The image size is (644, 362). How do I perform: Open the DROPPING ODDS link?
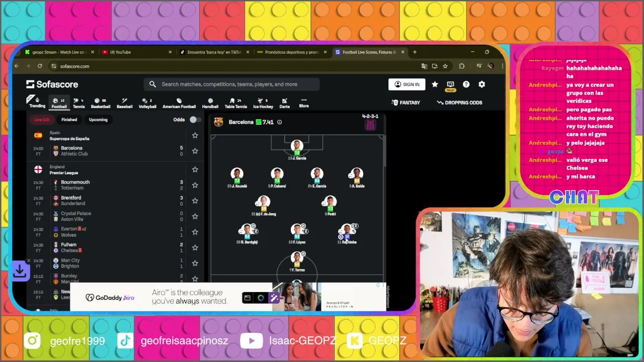459,103
